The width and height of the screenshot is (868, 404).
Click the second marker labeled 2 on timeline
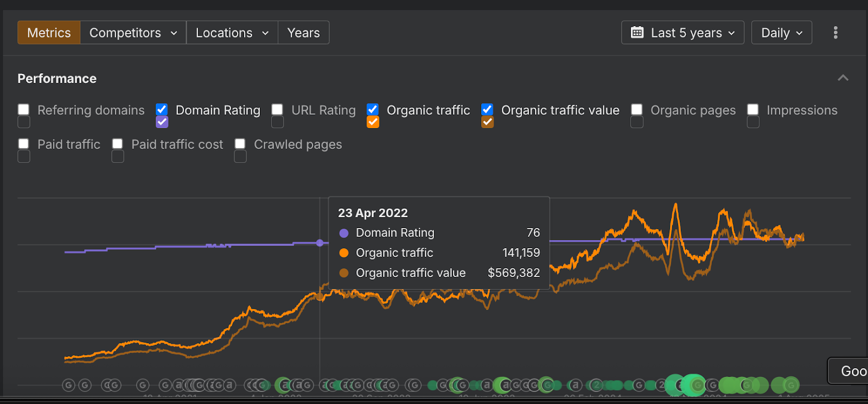(x=661, y=386)
